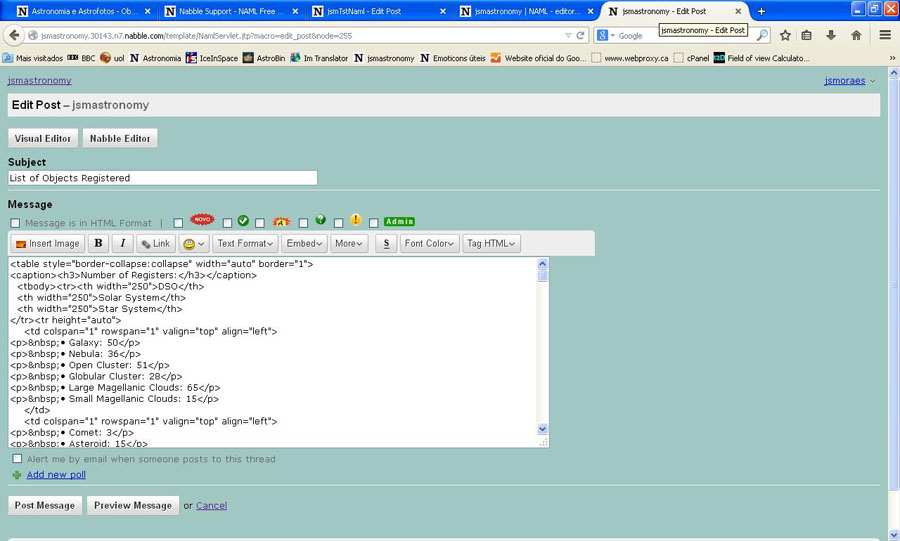Go to Firefox home page icon

point(856,35)
